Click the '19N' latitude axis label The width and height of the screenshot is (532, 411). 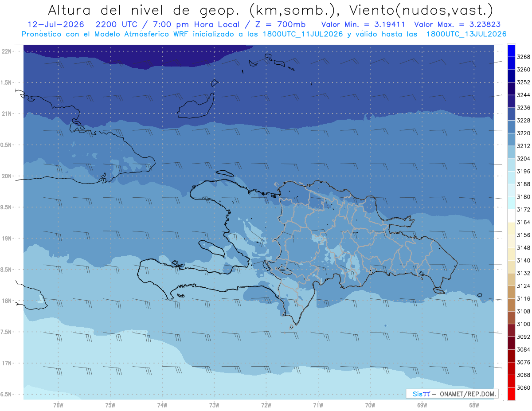tap(7, 239)
